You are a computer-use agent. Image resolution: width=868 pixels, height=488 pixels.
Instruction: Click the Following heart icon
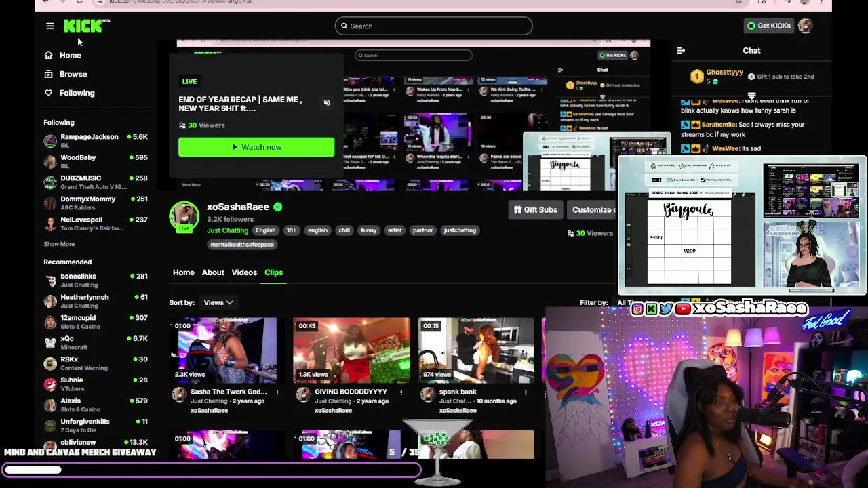click(x=48, y=93)
